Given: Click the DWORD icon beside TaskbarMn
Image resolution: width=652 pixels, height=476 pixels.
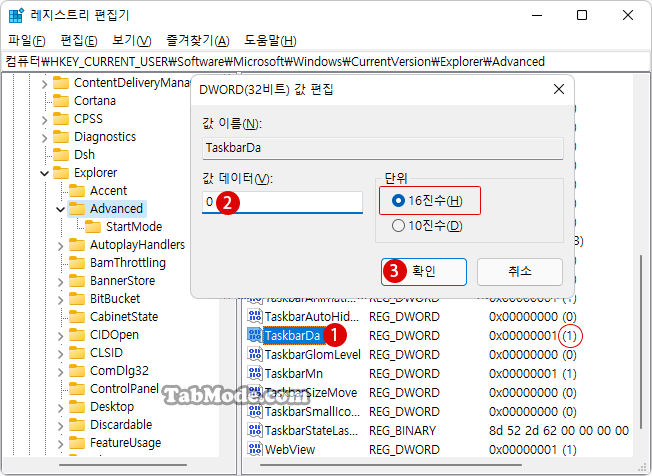Looking at the screenshot, I should click(254, 373).
